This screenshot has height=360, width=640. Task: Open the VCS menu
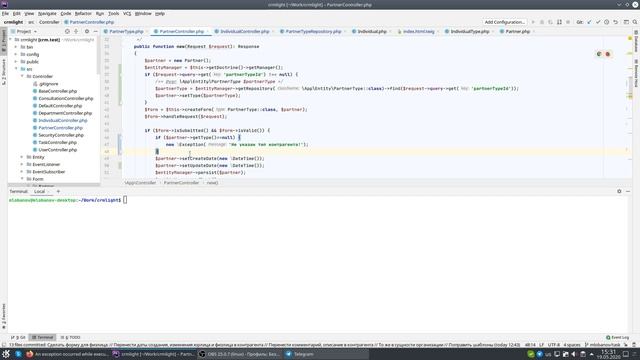pos(127,13)
